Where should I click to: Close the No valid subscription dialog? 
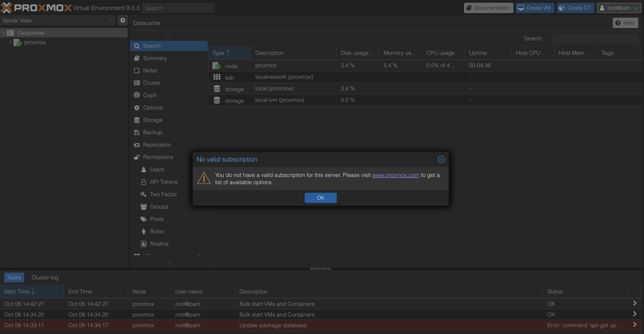(441, 159)
